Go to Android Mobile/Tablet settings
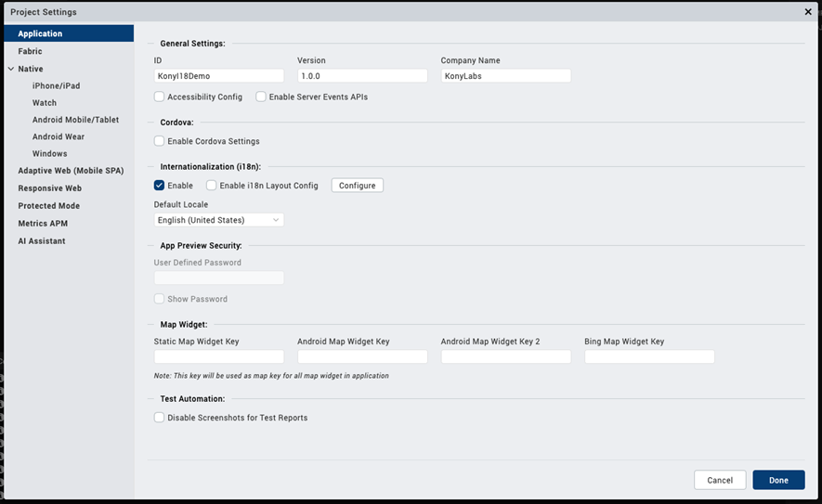The height and width of the screenshot is (504, 822). pyautogui.click(x=75, y=120)
